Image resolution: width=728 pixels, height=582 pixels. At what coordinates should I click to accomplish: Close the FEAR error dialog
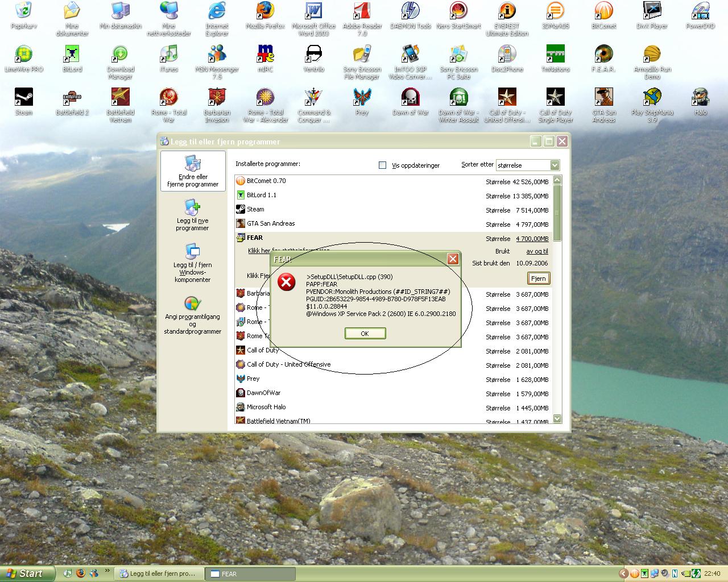click(453, 259)
